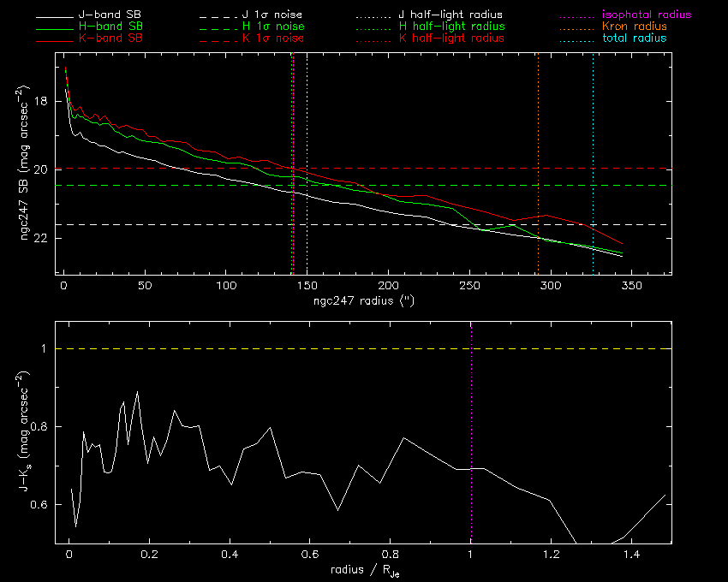Click the K half-light radius legend entry
Viewport: 728px width, 582px height.
451,39
